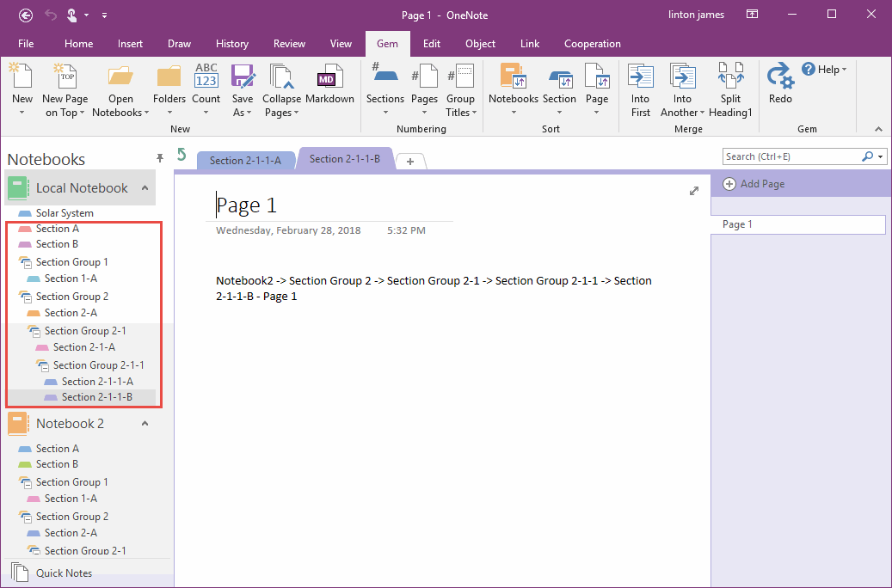The height and width of the screenshot is (588, 892).
Task: Click the Page 1 title field
Action: (246, 205)
